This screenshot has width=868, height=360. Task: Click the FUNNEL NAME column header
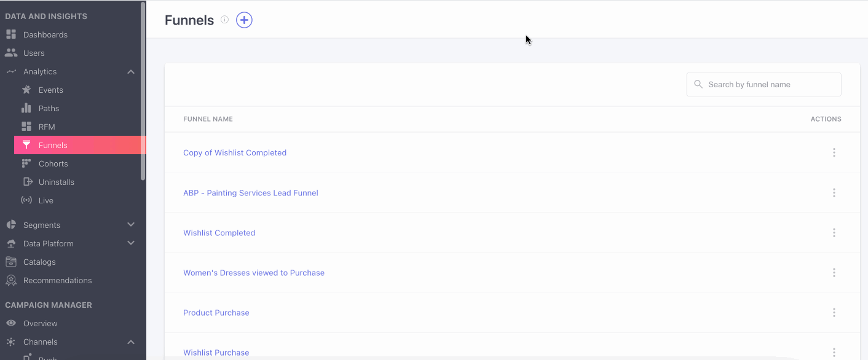(208, 119)
